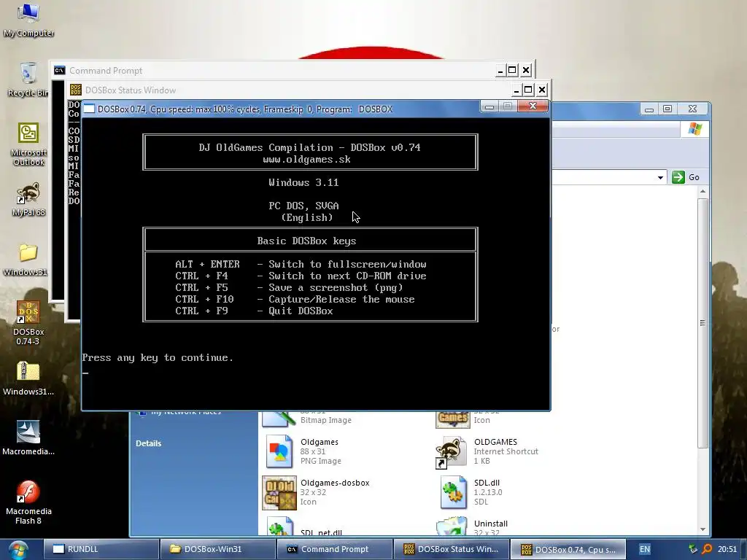The height and width of the screenshot is (560, 747).
Task: Click 'Save a screenshot (png)' line
Action: (336, 287)
